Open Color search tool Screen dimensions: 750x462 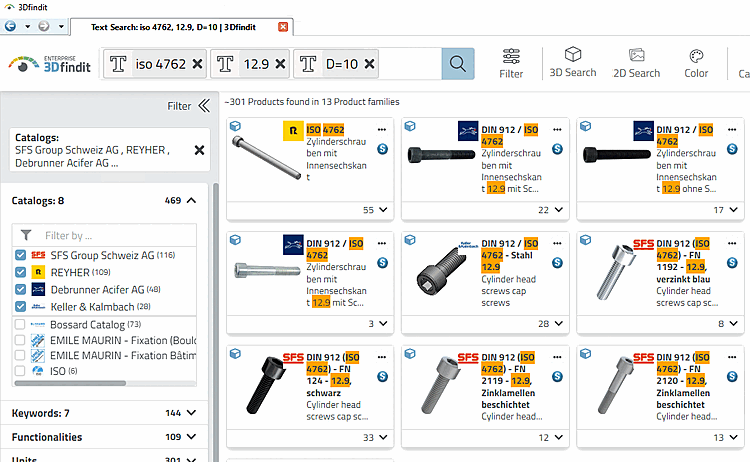click(x=696, y=64)
